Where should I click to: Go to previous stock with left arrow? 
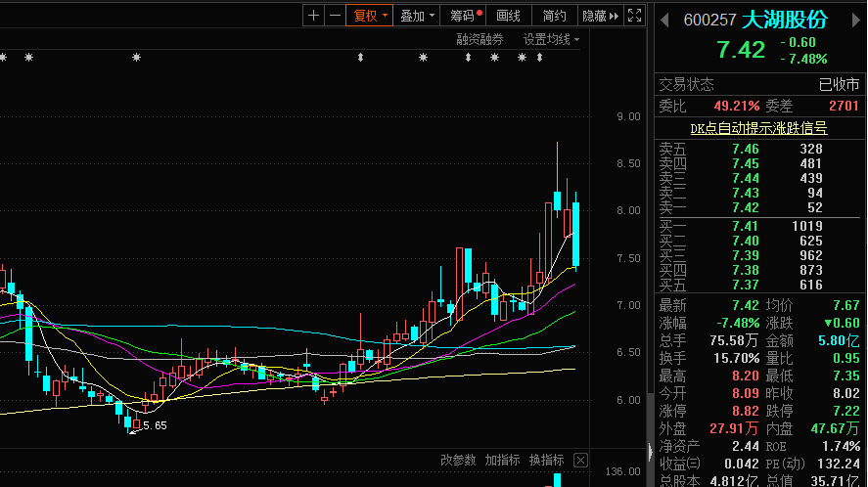click(663, 18)
